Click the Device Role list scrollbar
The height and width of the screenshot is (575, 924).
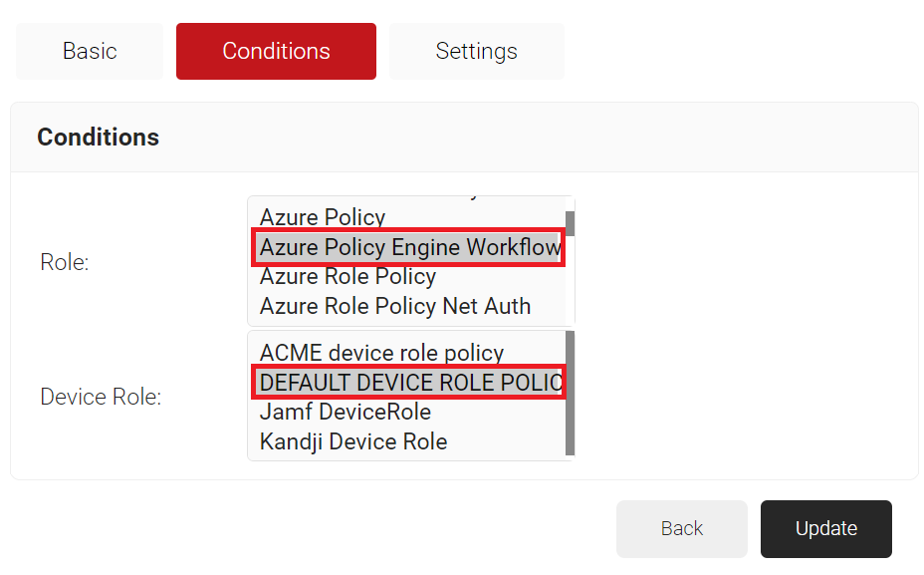click(x=571, y=393)
